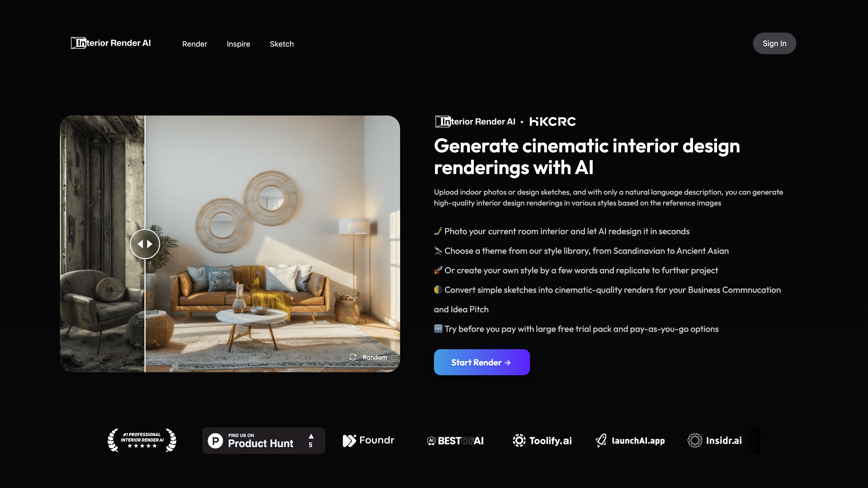Viewport: 868px width, 488px height.
Task: Click the Sign In button
Action: [774, 43]
